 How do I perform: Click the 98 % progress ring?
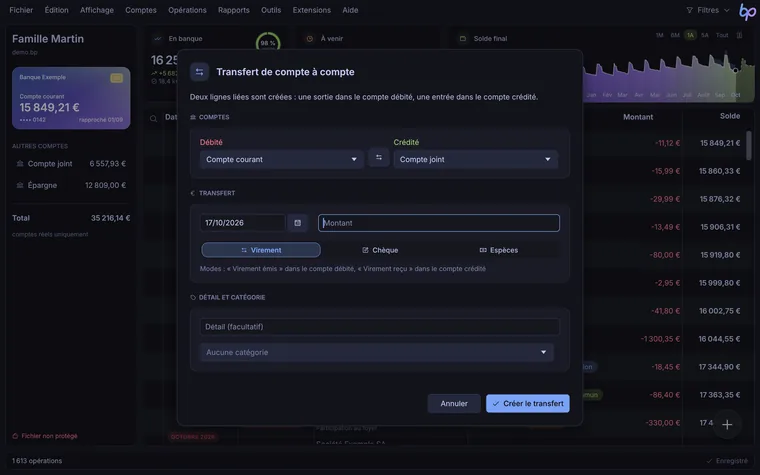(268, 43)
